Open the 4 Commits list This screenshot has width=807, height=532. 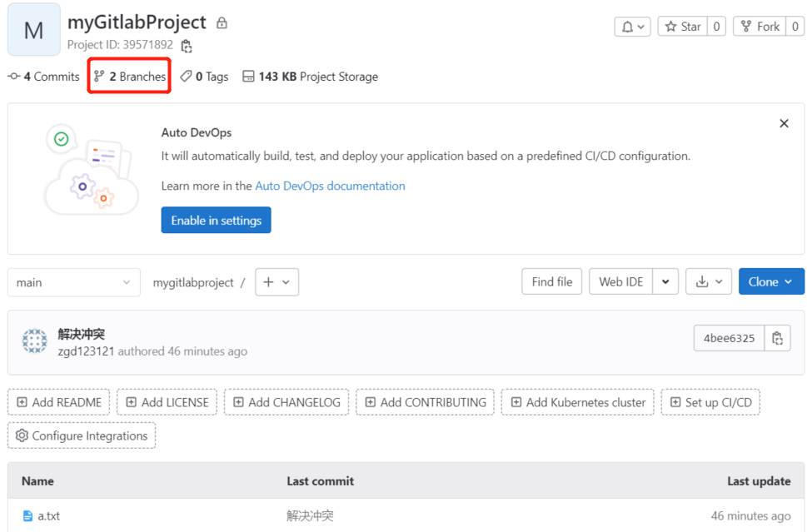pos(44,77)
